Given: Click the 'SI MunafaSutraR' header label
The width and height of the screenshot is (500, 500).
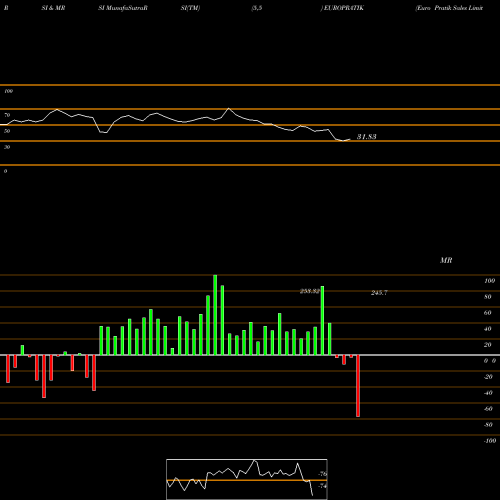Looking at the screenshot, I should tap(123, 8).
